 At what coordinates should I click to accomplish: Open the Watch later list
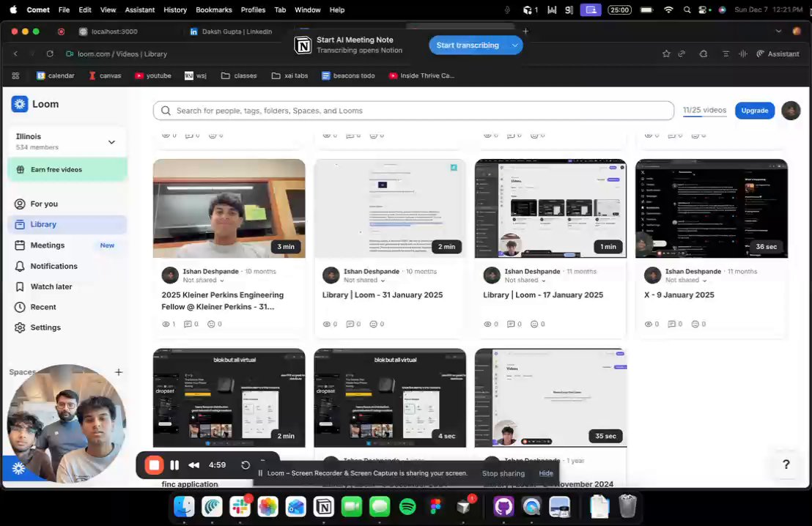tap(51, 286)
